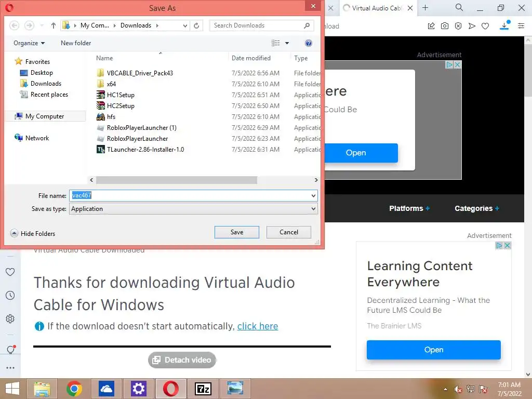
Task: Show hidden system tray icons
Action: 445,389
